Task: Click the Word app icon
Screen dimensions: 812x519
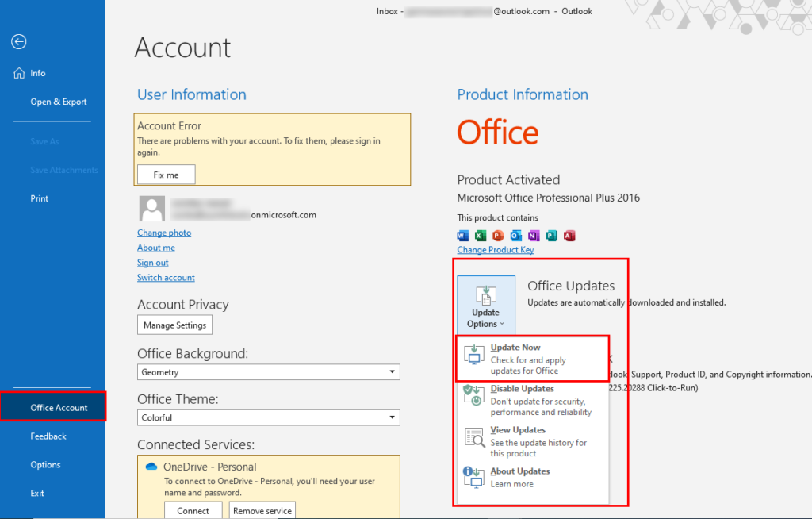Action: 462,236
